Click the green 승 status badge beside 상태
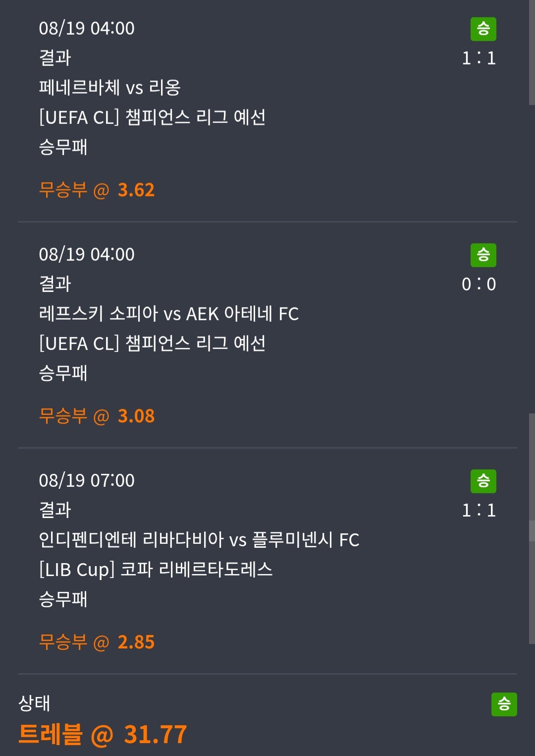The height and width of the screenshot is (756, 535). pyautogui.click(x=504, y=704)
